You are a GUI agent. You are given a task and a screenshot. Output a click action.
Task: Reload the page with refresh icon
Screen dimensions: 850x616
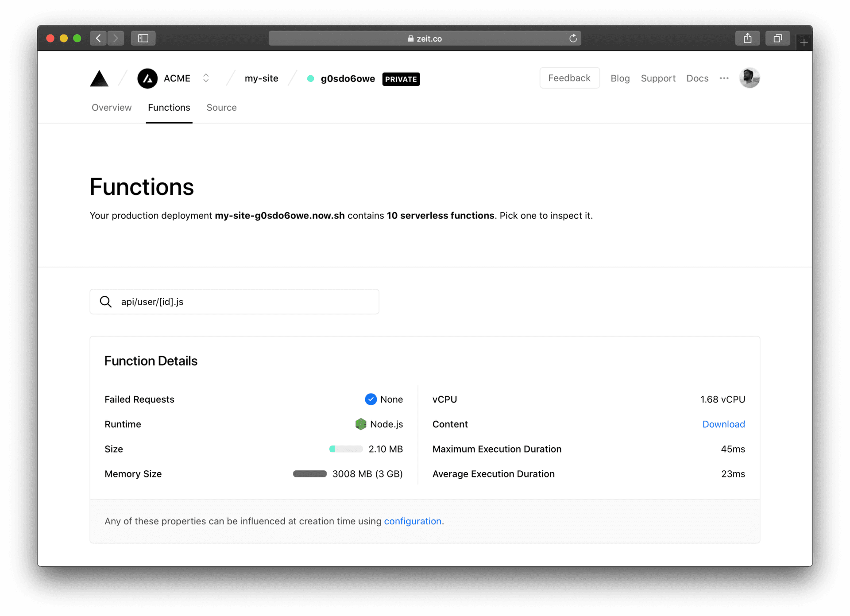pos(573,39)
